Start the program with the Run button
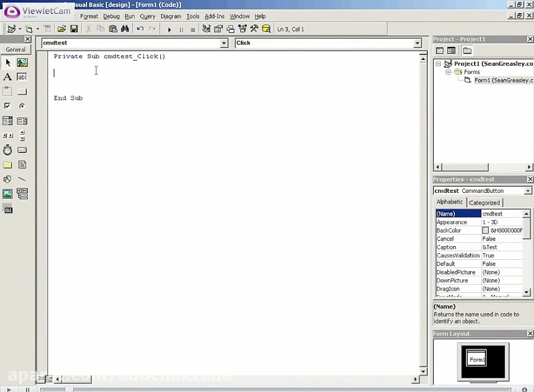 pos(169,28)
